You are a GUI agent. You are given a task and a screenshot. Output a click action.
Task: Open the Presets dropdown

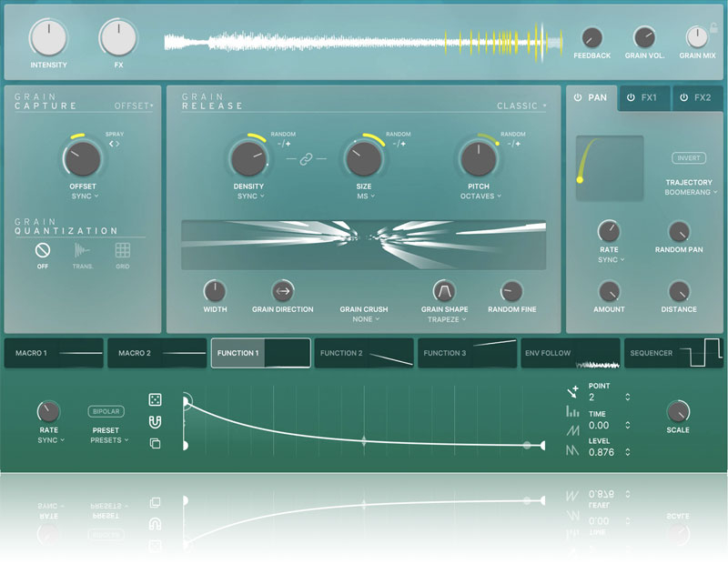point(109,440)
